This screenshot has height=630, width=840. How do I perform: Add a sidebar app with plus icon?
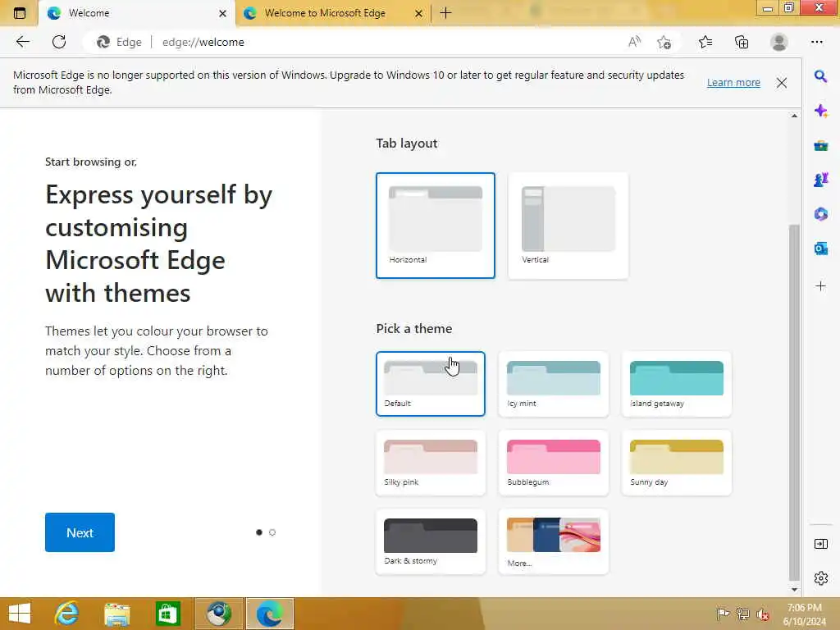[x=820, y=286]
